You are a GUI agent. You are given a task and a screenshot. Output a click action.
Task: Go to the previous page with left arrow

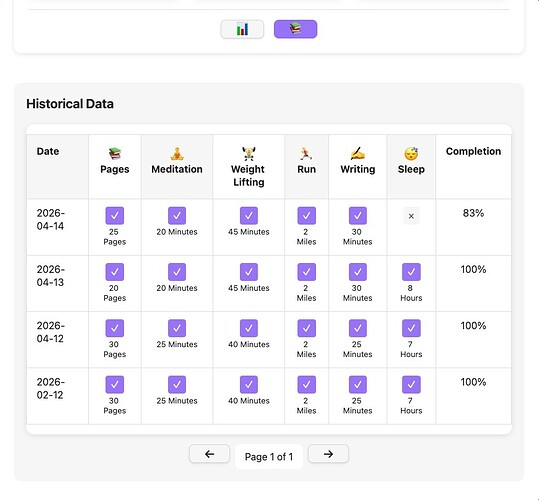tap(209, 454)
